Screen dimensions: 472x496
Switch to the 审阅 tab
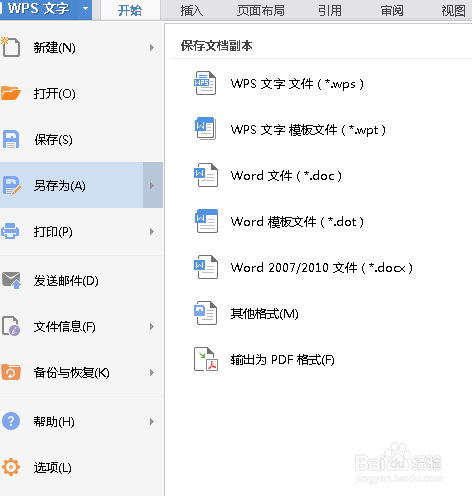[x=392, y=11]
